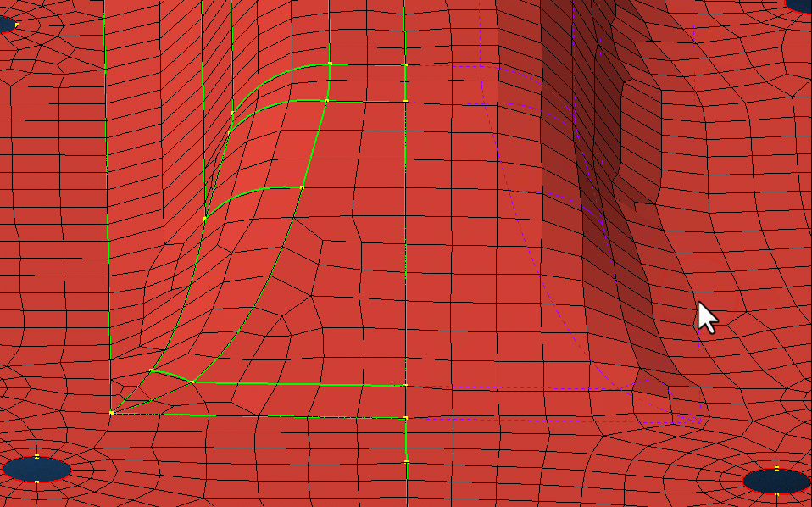Pick the lowest yellow node on the central vertical line
Viewport: 812px width, 507px height.
click(x=406, y=460)
